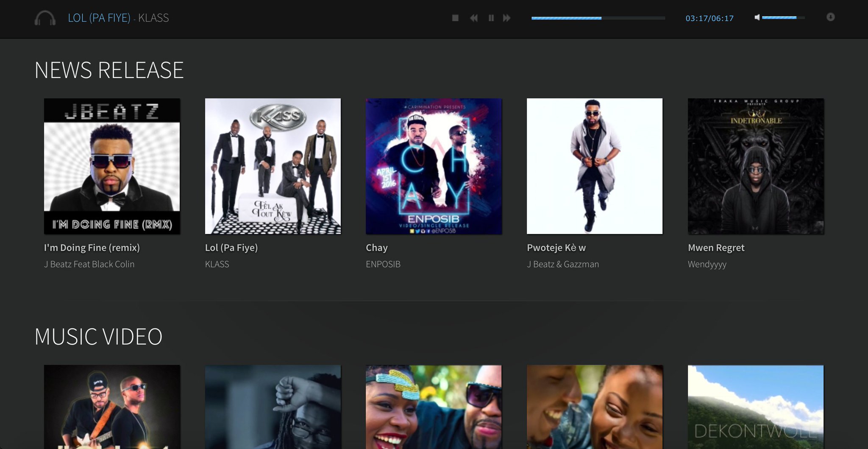
Task: Click the Chay song title
Action: 377,248
